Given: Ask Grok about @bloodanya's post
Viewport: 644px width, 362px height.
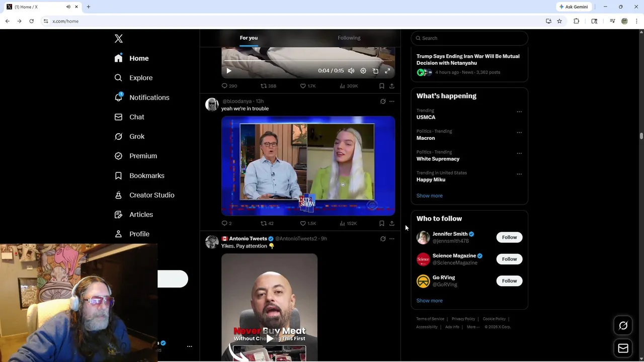Looking at the screenshot, I should 383,102.
